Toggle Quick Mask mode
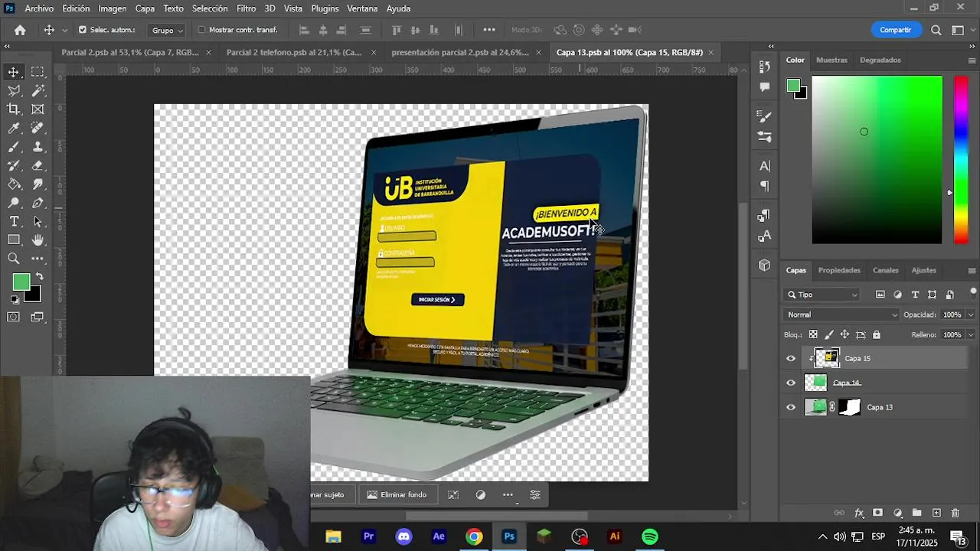Image resolution: width=980 pixels, height=551 pixels. pyautogui.click(x=14, y=317)
